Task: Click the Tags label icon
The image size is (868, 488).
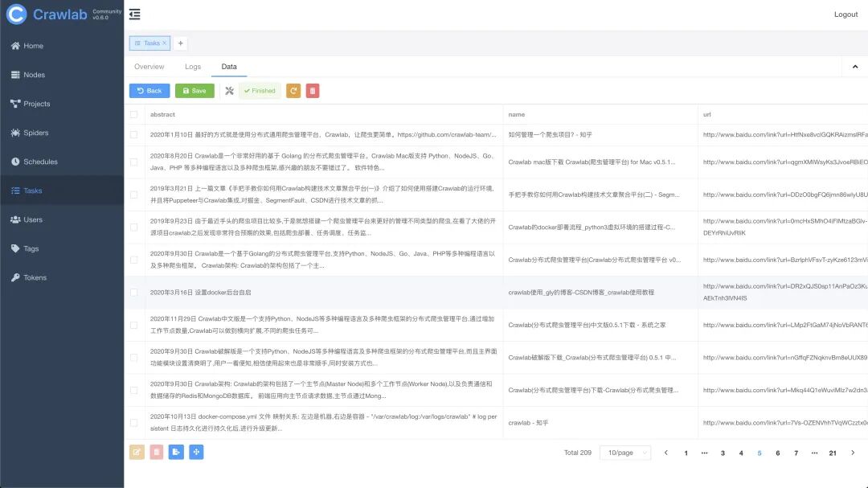Action: (15, 248)
